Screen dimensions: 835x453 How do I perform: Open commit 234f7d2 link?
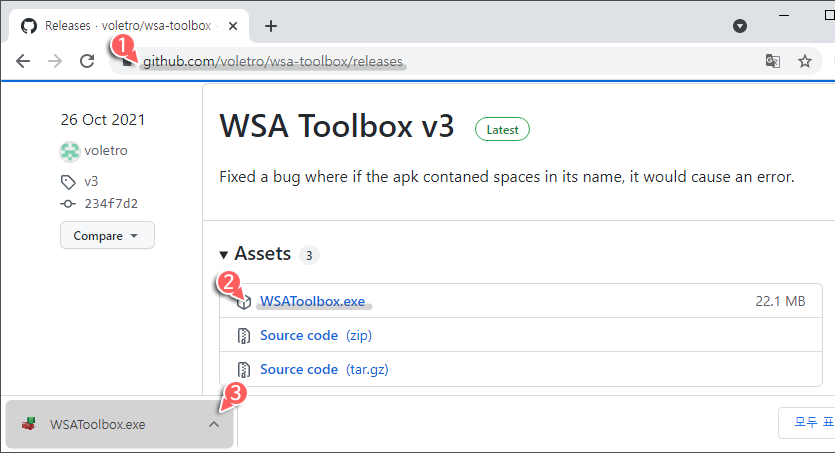click(111, 203)
